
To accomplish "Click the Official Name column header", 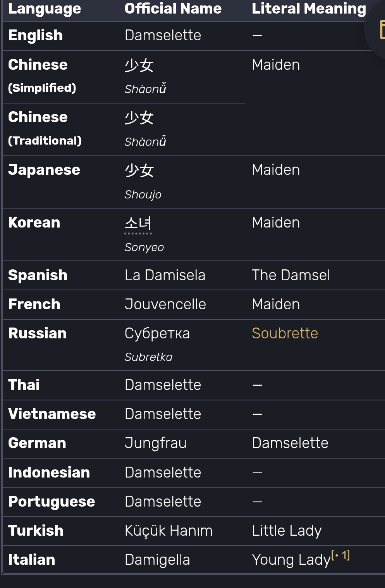I will 173,9.
